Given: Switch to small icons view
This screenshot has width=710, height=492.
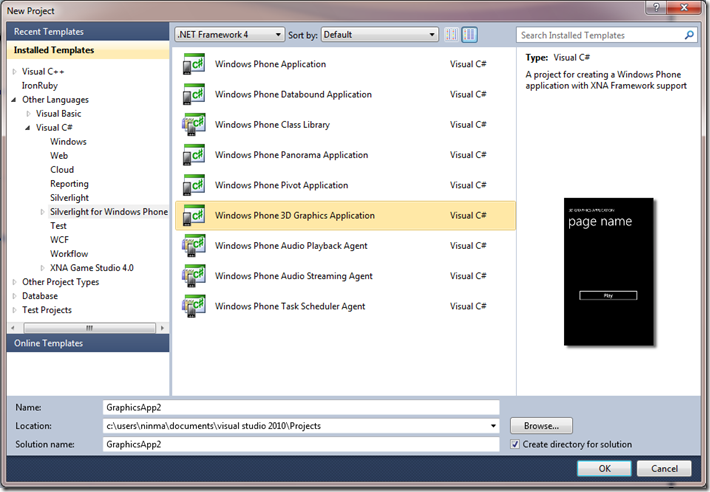Looking at the screenshot, I should [451, 35].
